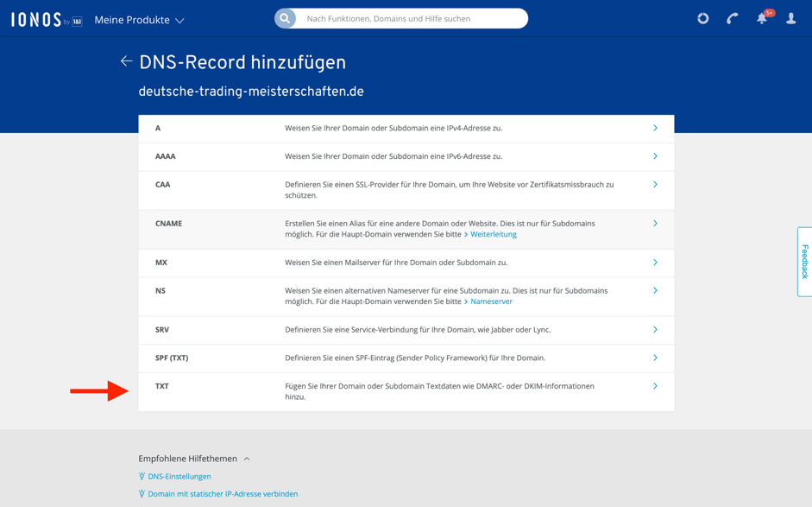812x507 pixels.
Task: Click the chevron on the CAA row
Action: (655, 185)
